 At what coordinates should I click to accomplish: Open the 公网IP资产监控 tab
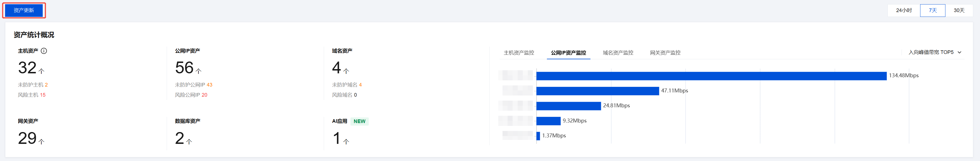point(568,53)
